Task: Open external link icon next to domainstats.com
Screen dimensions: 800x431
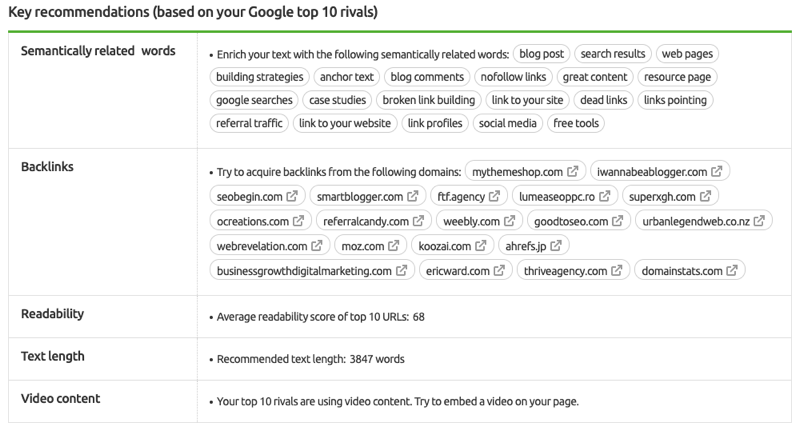Action: 733,271
